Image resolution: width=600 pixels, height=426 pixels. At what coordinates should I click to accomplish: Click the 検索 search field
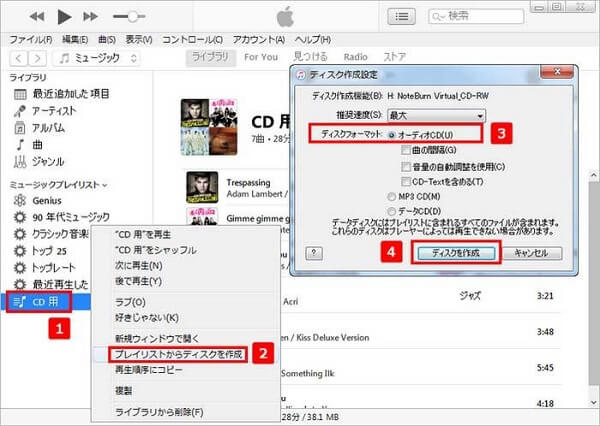(476, 16)
